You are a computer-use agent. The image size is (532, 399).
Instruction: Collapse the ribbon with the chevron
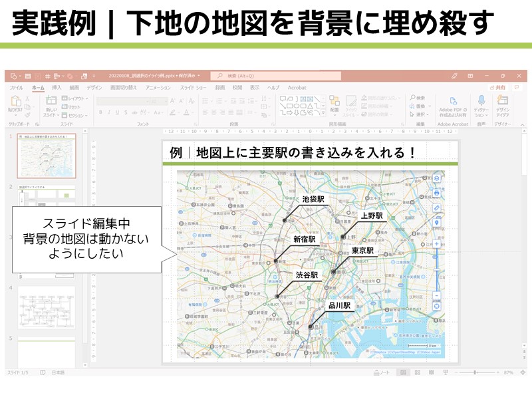(x=523, y=124)
